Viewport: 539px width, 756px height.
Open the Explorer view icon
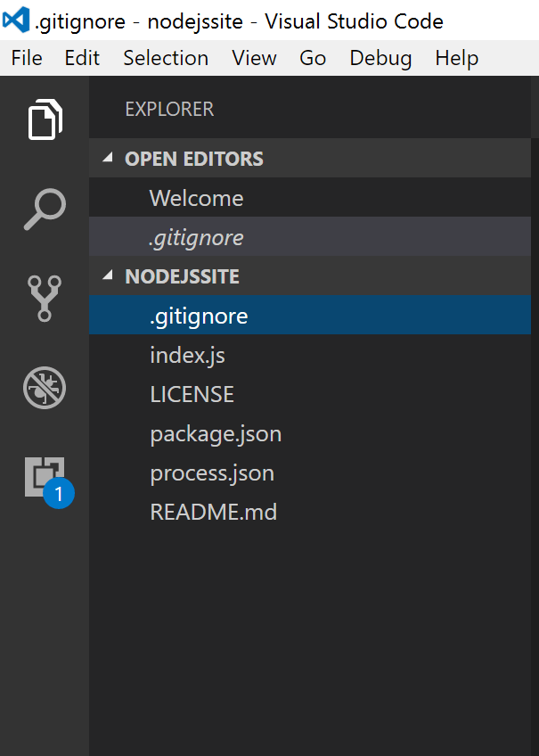45,119
